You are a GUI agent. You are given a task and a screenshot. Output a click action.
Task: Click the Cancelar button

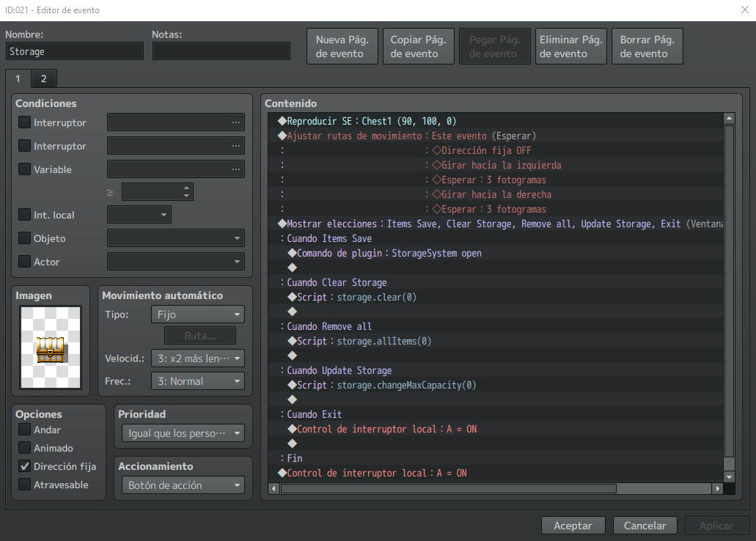coord(645,526)
